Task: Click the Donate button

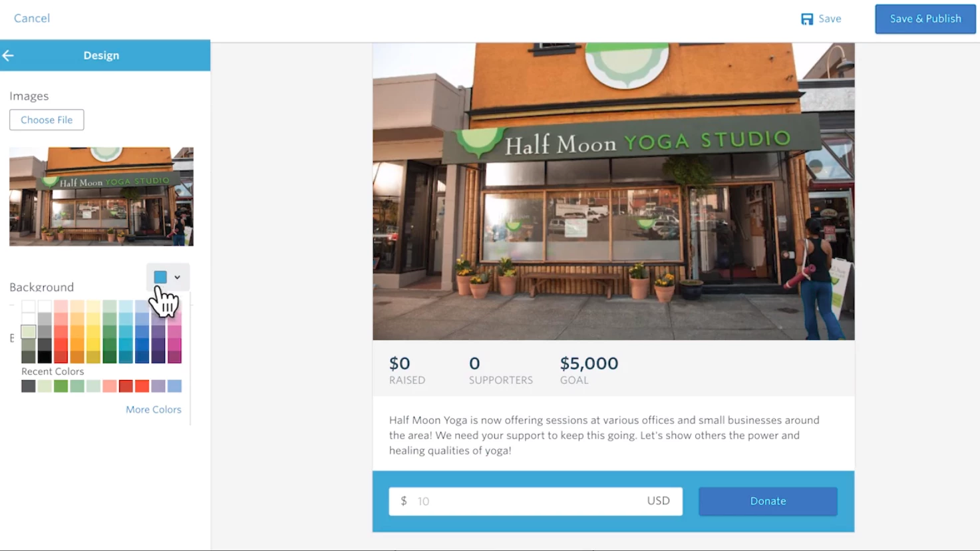Action: click(768, 501)
